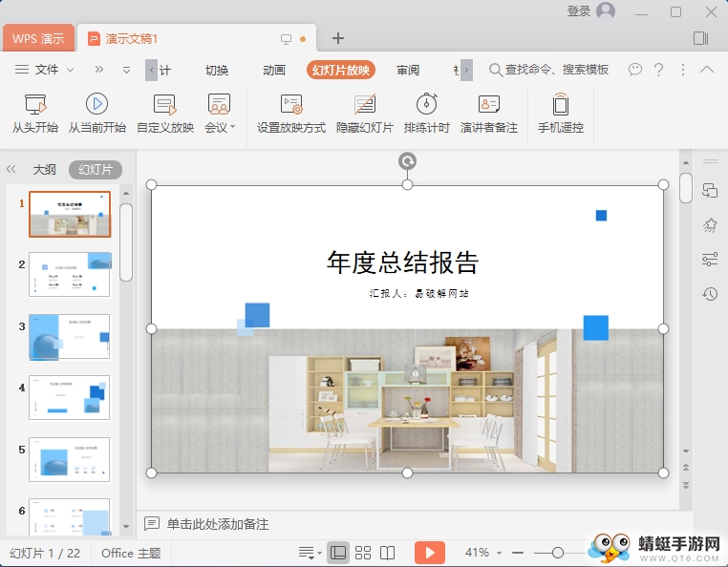
Task: Select slide 5 thumbnail
Action: [70, 459]
